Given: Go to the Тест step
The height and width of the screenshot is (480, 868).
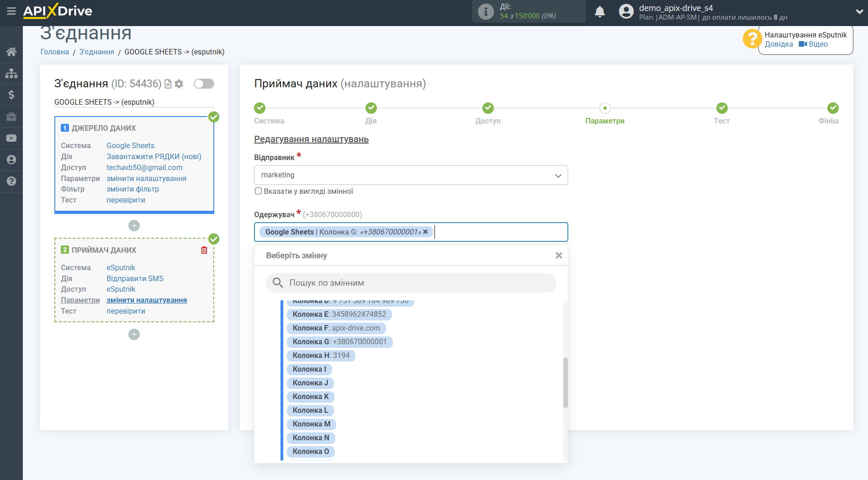Looking at the screenshot, I should click(722, 108).
